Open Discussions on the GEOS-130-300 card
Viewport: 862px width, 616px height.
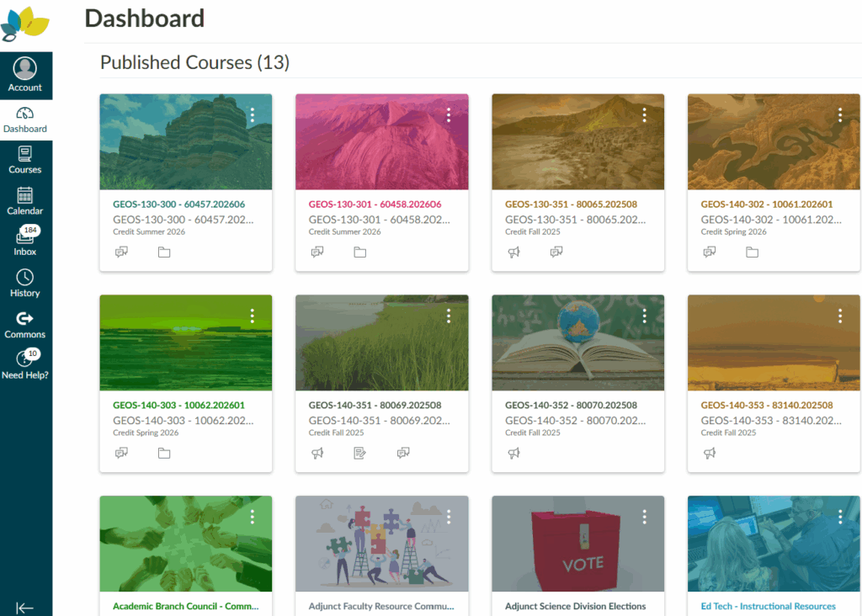pos(121,251)
